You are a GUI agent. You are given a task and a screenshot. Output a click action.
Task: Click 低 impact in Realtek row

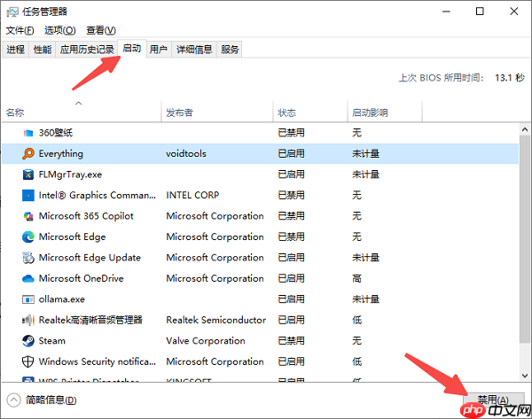(357, 320)
